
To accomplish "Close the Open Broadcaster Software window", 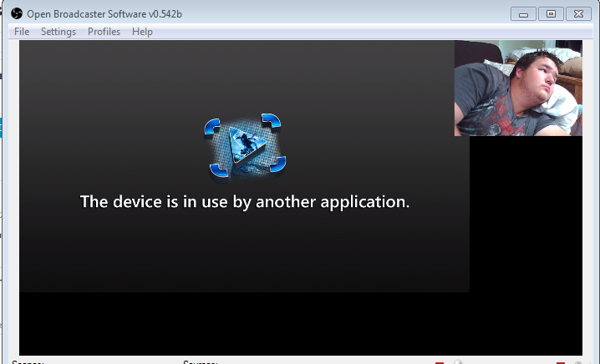I will (578, 14).
